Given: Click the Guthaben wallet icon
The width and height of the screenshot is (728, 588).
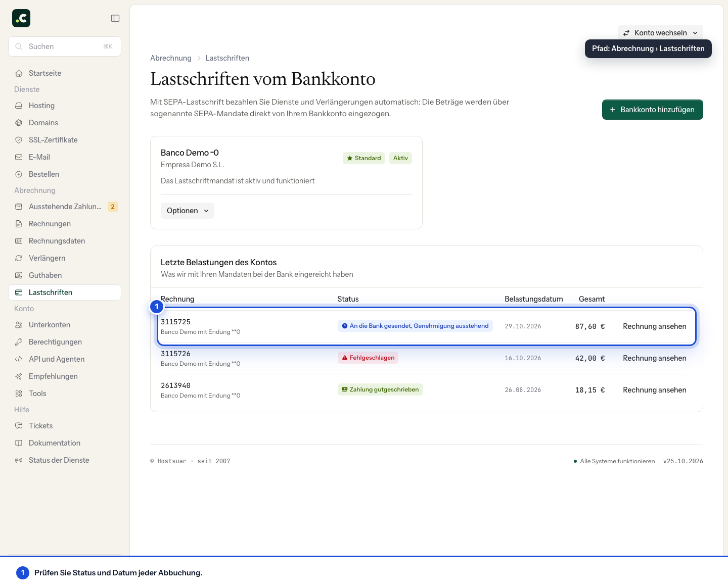Looking at the screenshot, I should 19,275.
